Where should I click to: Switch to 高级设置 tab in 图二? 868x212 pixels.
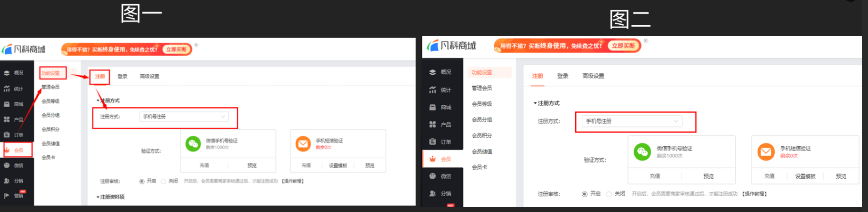click(x=593, y=76)
